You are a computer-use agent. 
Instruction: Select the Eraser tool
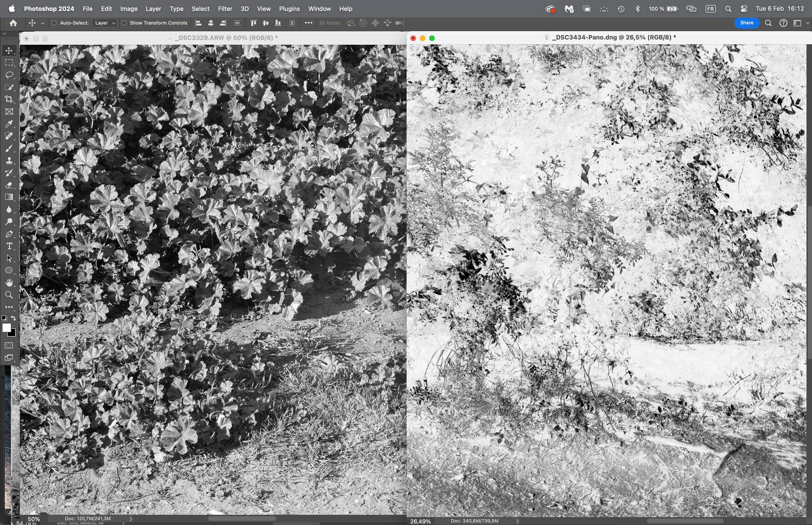(x=9, y=185)
